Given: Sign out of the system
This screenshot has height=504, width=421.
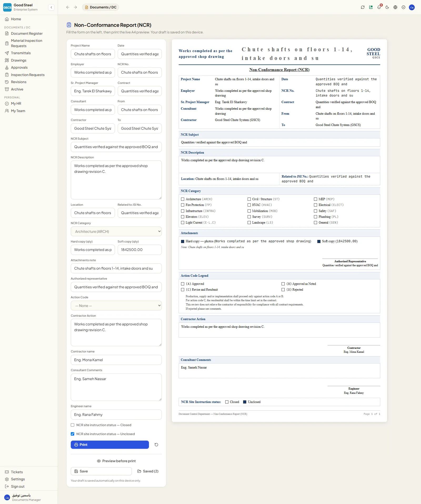Looking at the screenshot, I should [x=29, y=486].
